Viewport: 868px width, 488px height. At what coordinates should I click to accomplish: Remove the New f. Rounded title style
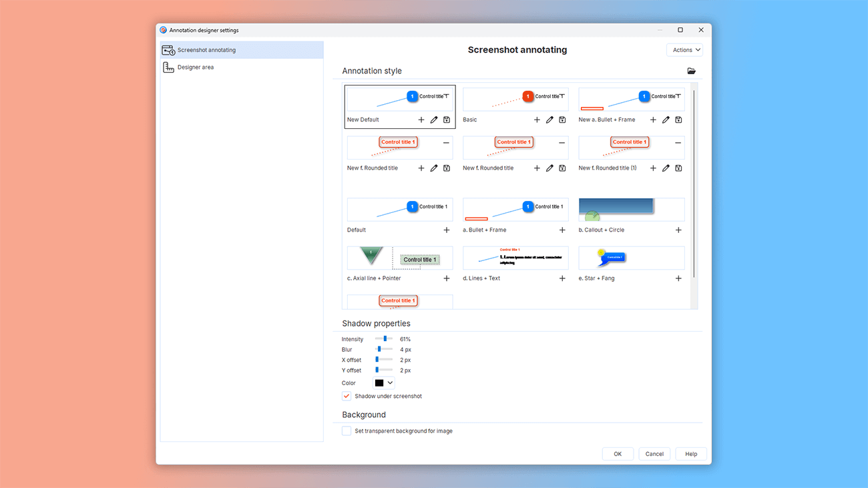(445, 142)
